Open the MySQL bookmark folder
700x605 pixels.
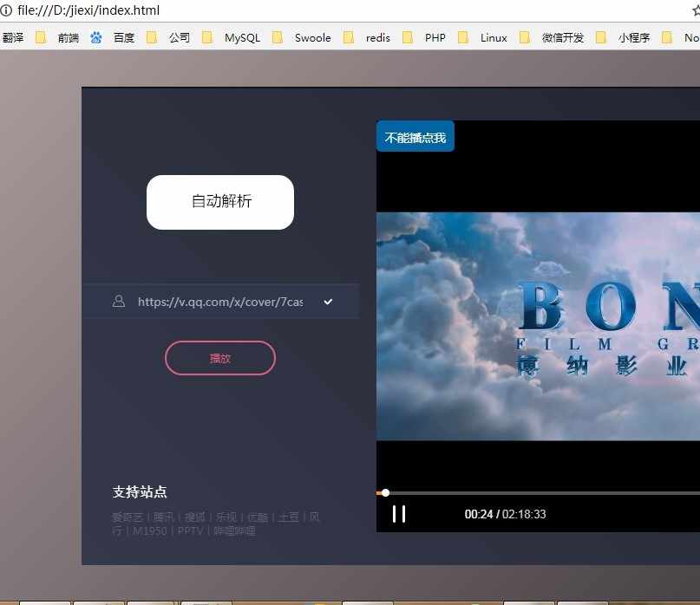coord(232,37)
